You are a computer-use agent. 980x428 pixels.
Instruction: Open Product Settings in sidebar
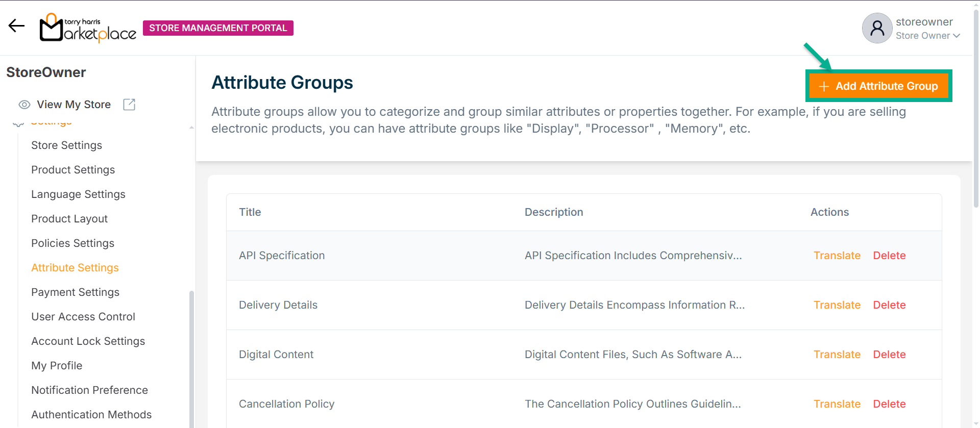pos(72,170)
